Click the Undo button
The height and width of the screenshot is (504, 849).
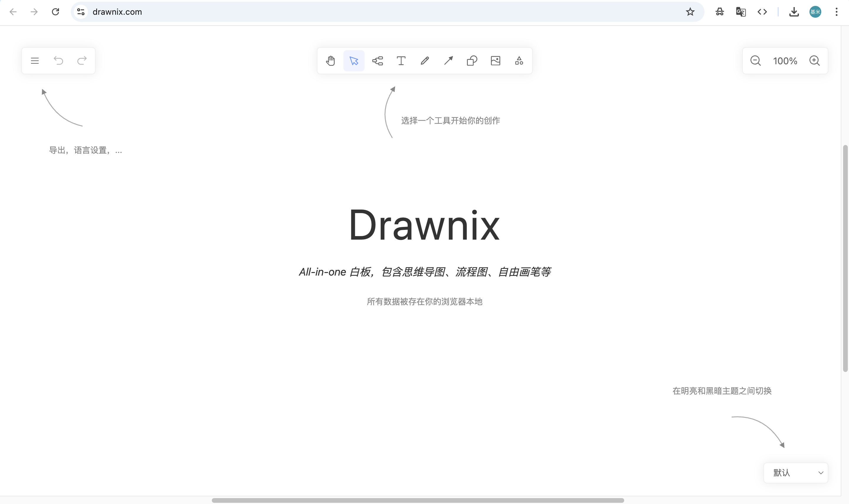click(58, 61)
